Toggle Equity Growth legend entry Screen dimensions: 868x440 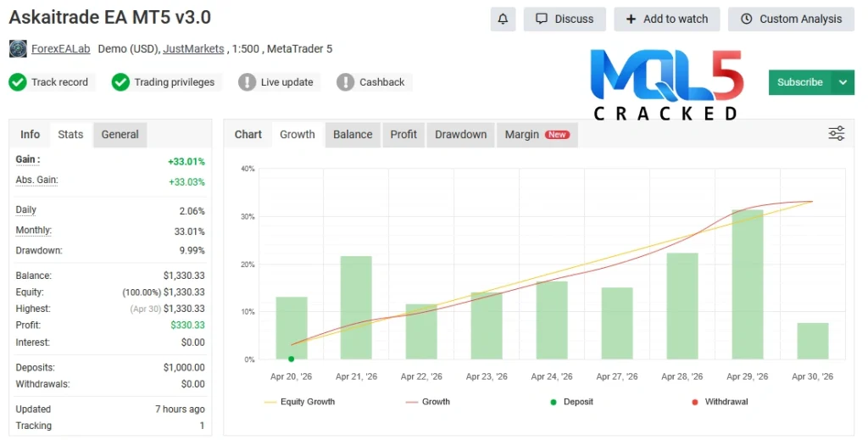tap(300, 402)
